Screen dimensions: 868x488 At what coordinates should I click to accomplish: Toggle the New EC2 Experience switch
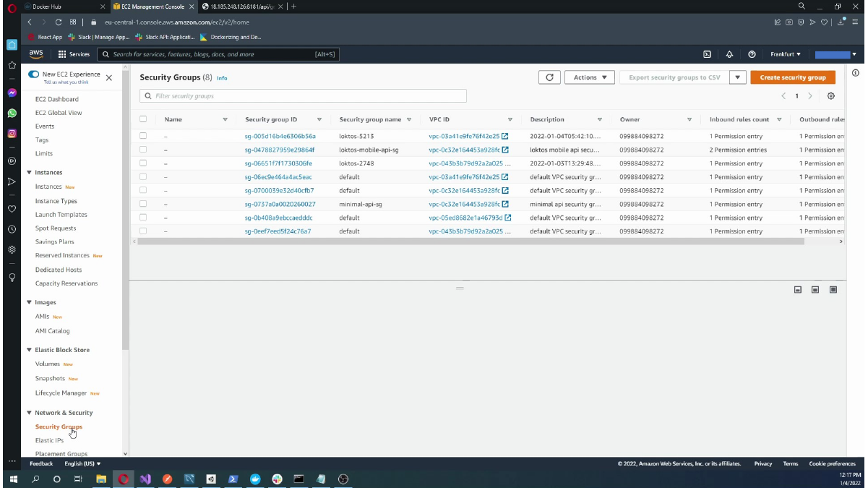click(33, 74)
